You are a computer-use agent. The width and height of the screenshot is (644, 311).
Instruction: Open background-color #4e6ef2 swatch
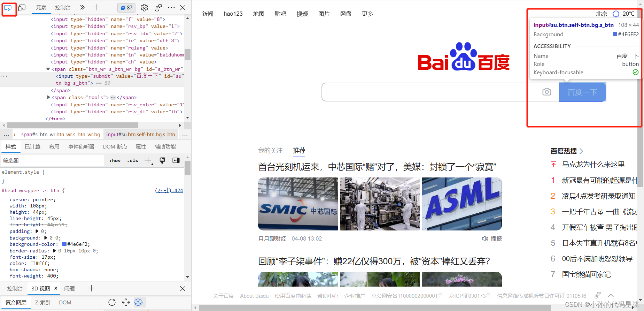click(64, 244)
